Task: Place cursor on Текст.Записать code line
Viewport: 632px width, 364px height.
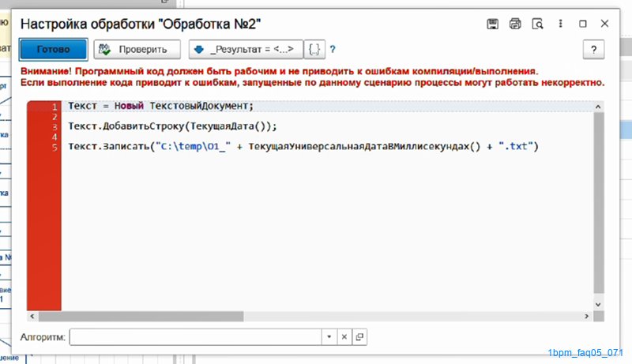Action: (300, 147)
